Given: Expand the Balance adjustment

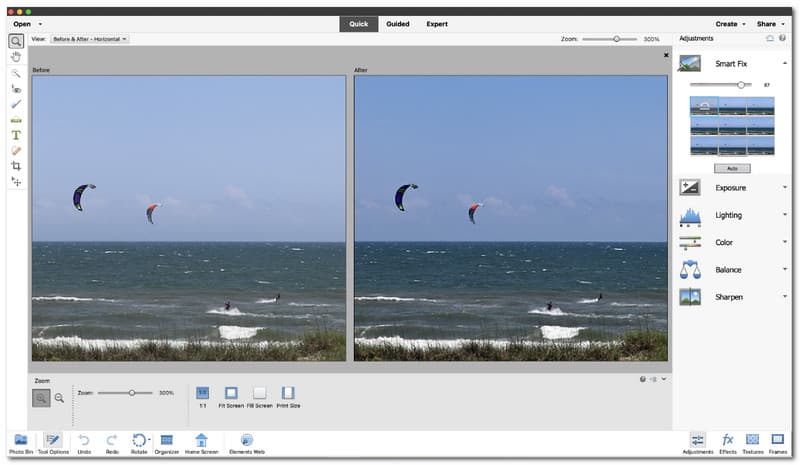Looking at the screenshot, I should coord(785,269).
